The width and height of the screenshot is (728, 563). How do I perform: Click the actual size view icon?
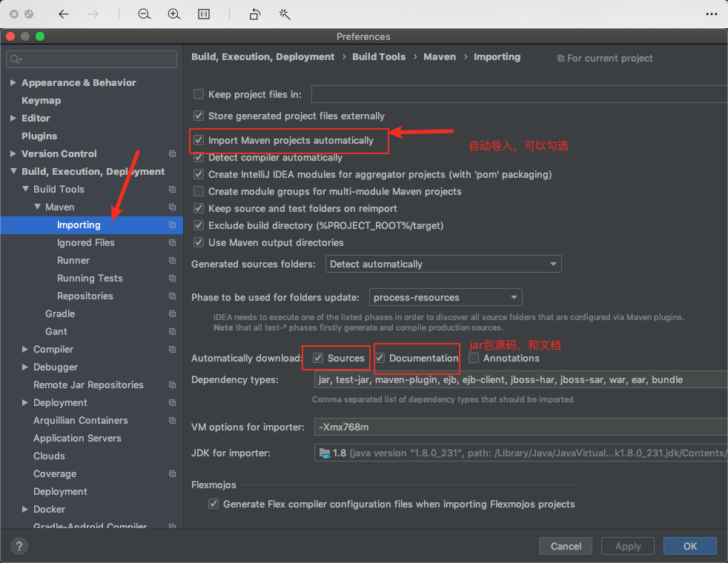click(x=204, y=14)
